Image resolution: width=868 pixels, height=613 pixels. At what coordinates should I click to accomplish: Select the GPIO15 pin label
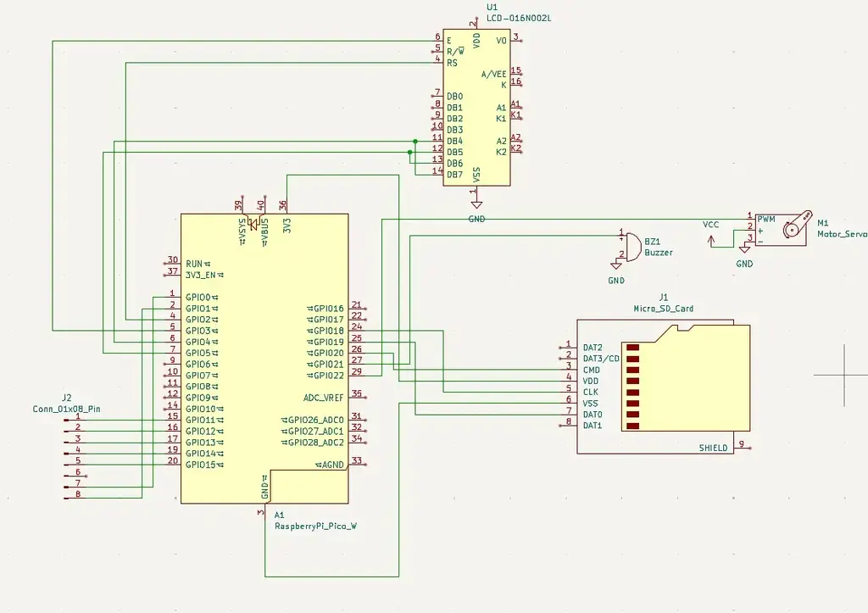(x=200, y=465)
